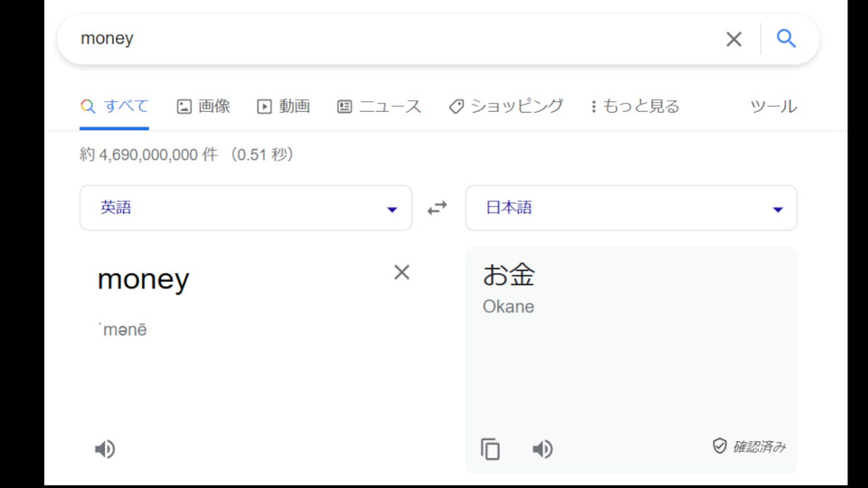Image resolution: width=868 pixels, height=488 pixels.
Task: Expand the もっと見る menu
Action: click(x=635, y=107)
